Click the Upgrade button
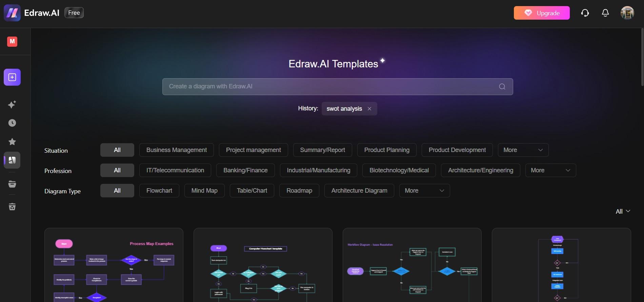The height and width of the screenshot is (302, 644). pos(542,13)
